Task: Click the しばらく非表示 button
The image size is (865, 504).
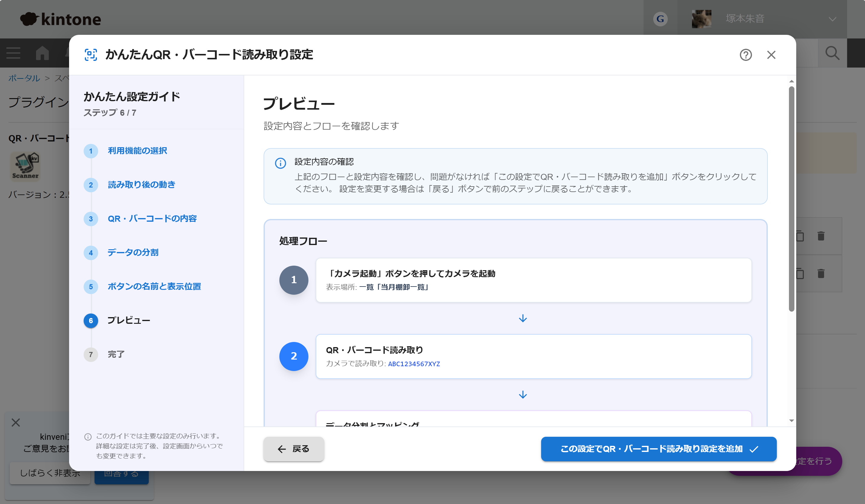Action: (50, 473)
